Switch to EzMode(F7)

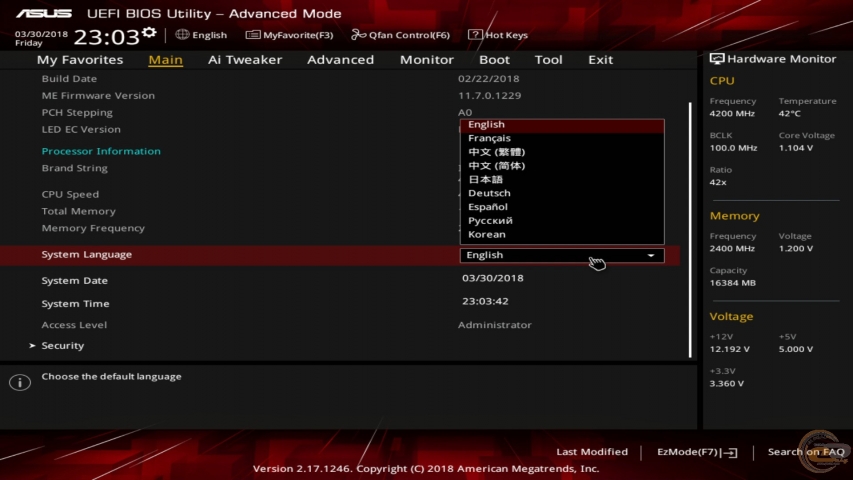pyautogui.click(x=697, y=452)
